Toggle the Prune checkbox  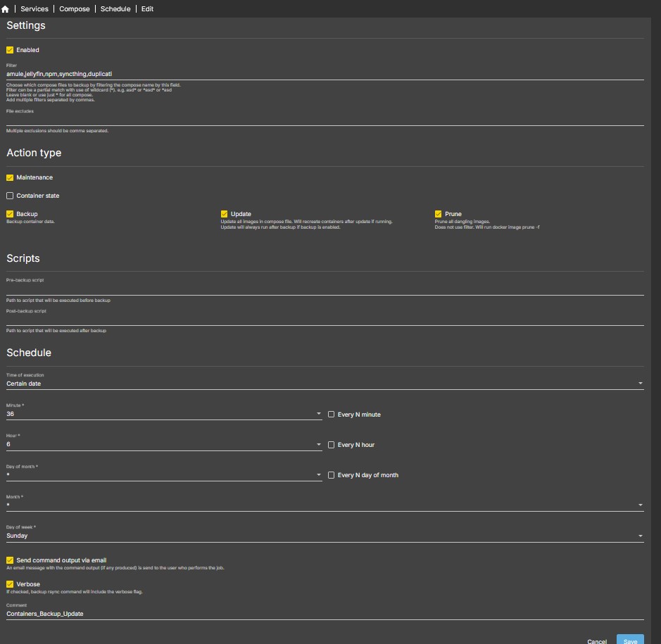pyautogui.click(x=439, y=214)
